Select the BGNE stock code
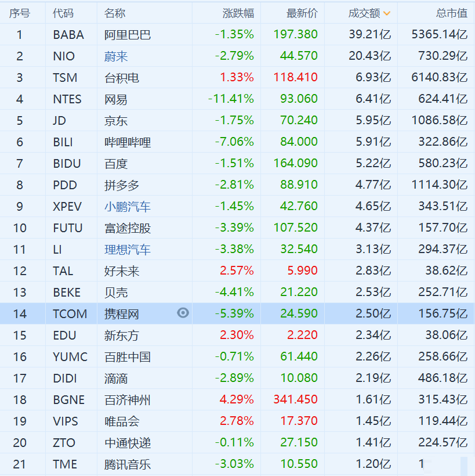The image size is (475, 476). (x=69, y=400)
